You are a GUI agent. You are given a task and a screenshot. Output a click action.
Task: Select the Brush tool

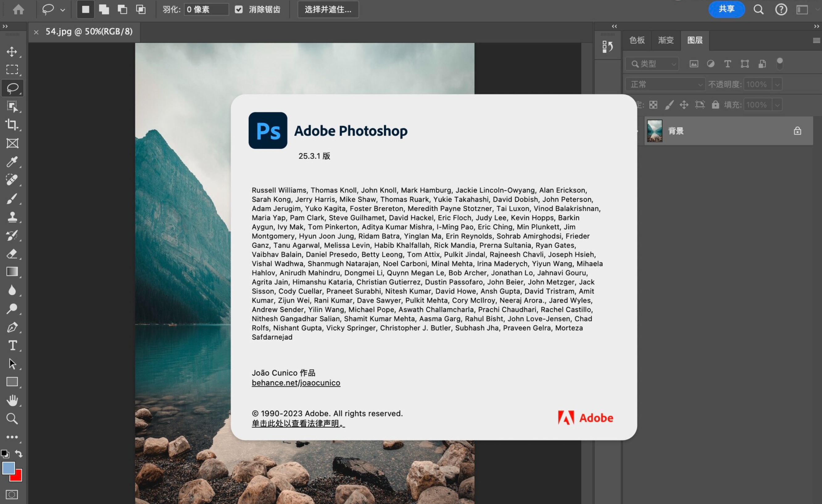[x=12, y=199]
